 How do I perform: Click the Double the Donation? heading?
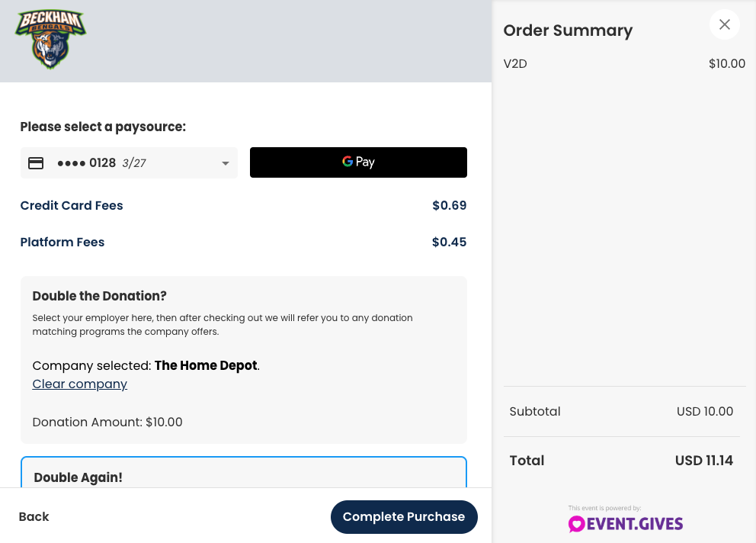[99, 296]
